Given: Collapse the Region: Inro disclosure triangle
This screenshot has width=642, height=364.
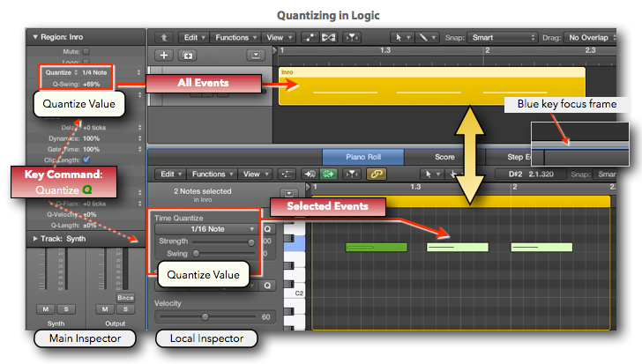Looking at the screenshot, I should pyautogui.click(x=35, y=37).
